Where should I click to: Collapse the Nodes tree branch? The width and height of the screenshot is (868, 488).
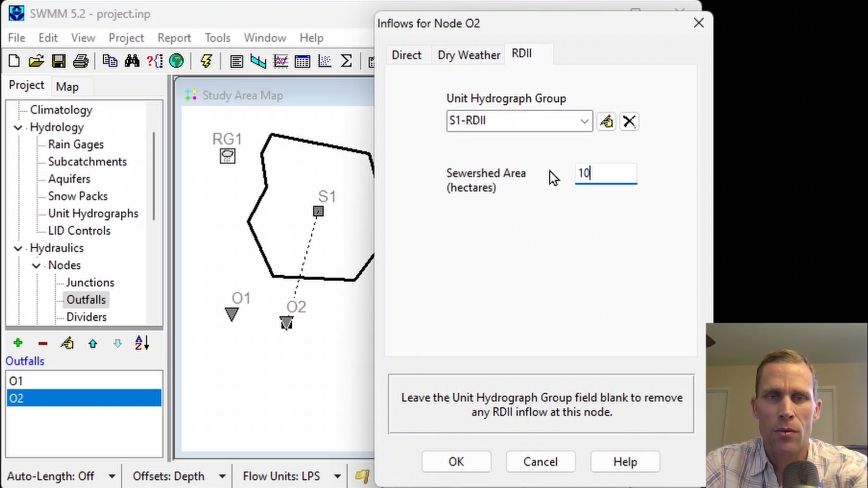coord(36,266)
